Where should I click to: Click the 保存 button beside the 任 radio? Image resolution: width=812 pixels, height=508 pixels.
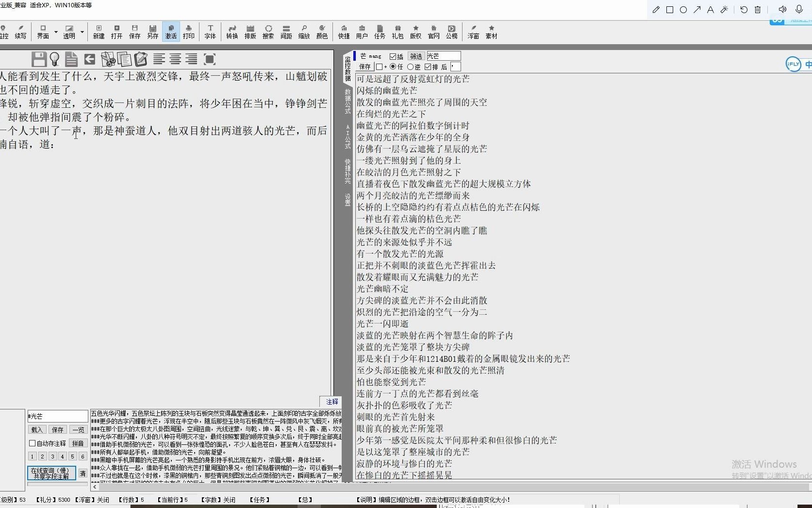(x=365, y=67)
